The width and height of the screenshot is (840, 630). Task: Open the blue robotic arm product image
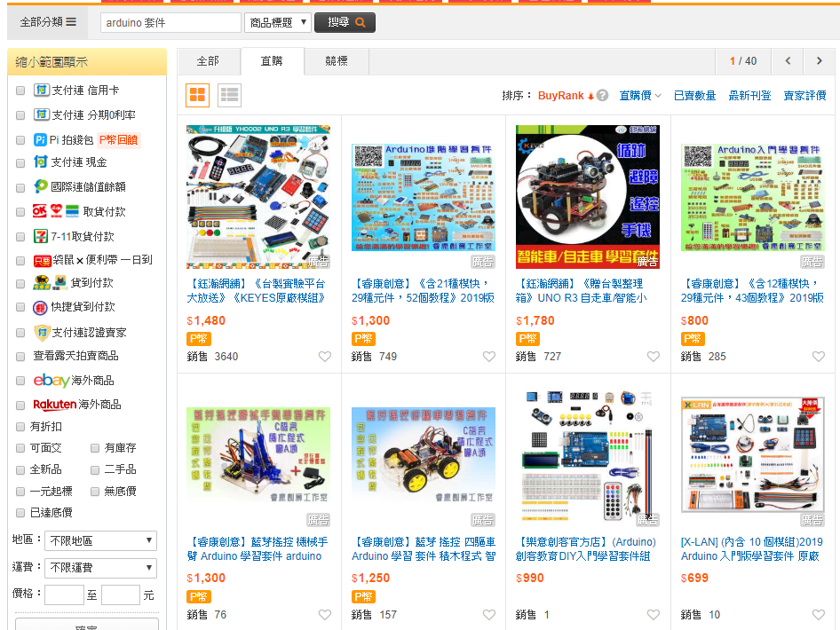click(258, 455)
